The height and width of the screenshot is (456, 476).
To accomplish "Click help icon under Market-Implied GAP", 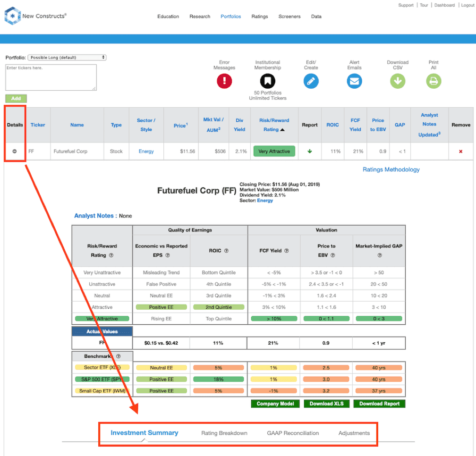I will point(380,255).
